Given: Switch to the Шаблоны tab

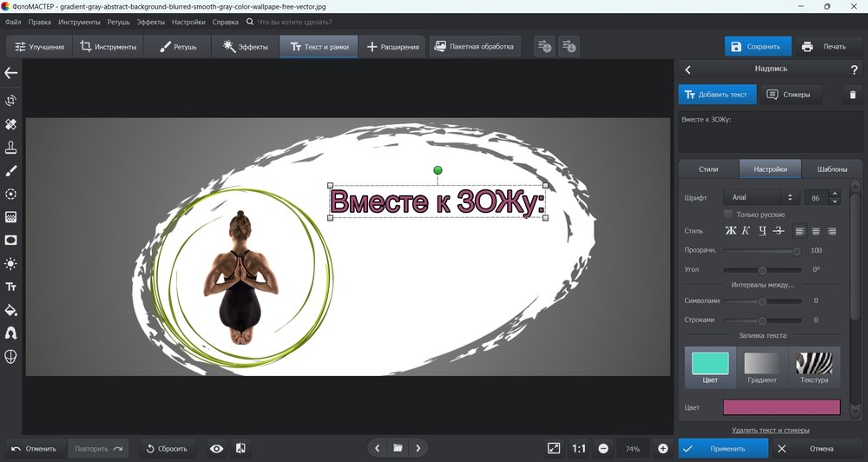Looking at the screenshot, I should 832,169.
